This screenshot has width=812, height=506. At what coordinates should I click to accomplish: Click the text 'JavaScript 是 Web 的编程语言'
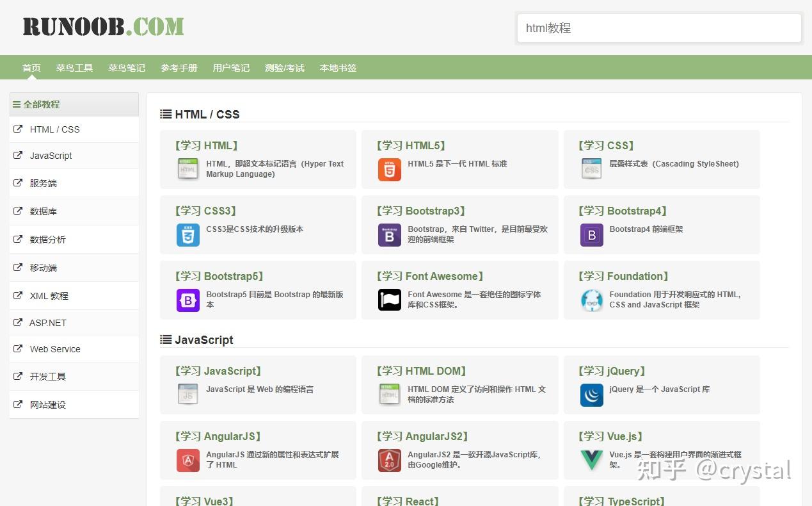tap(260, 389)
